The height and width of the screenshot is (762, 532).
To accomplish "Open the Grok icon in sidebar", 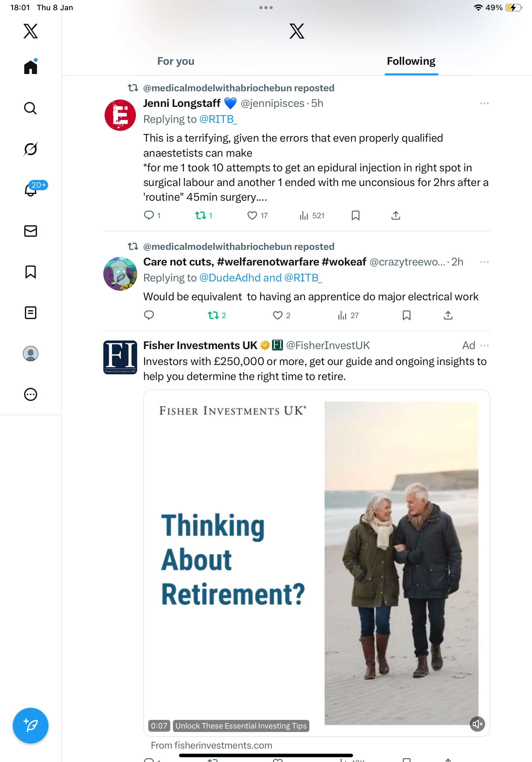I will [31, 149].
